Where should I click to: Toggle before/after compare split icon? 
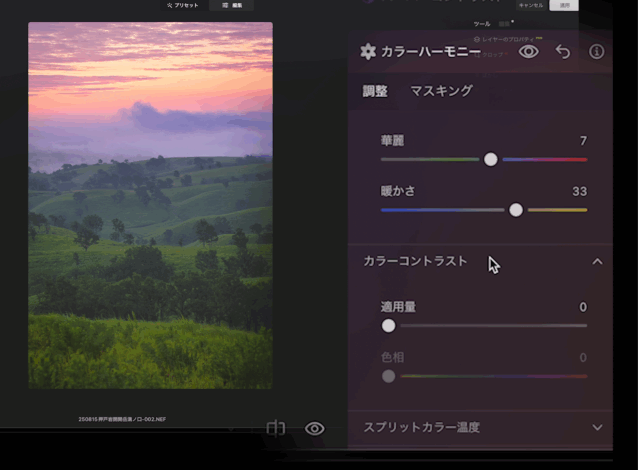(275, 428)
